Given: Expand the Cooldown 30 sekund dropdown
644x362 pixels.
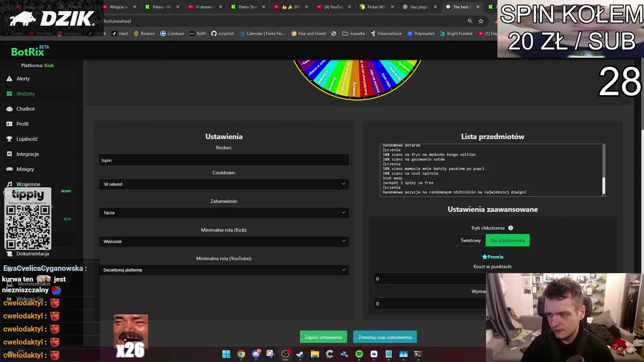Looking at the screenshot, I should tap(224, 184).
